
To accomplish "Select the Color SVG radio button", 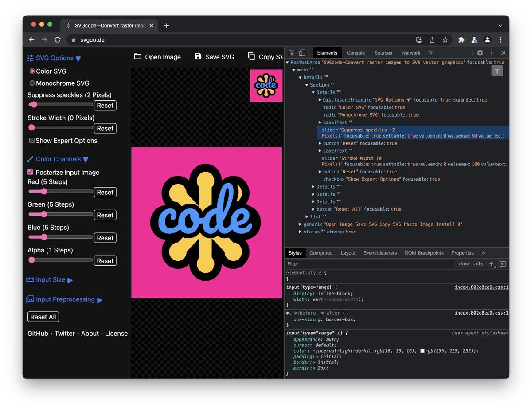I will (32, 71).
